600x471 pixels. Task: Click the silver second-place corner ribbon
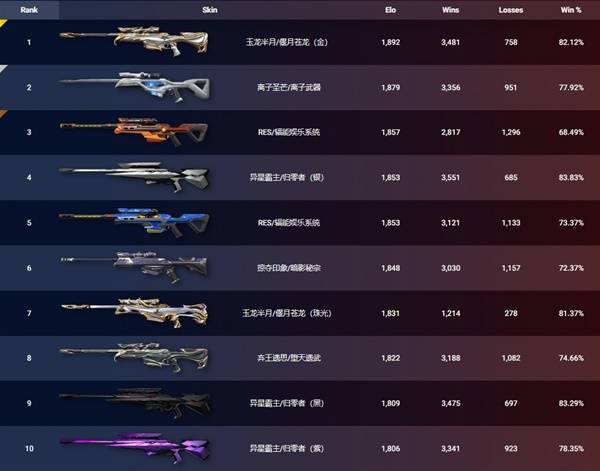[3, 68]
